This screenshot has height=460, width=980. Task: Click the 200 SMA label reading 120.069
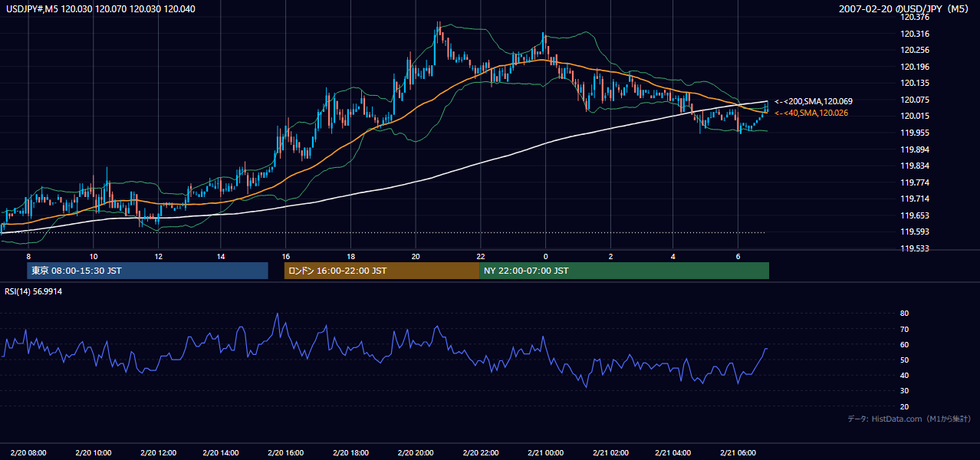point(813,101)
